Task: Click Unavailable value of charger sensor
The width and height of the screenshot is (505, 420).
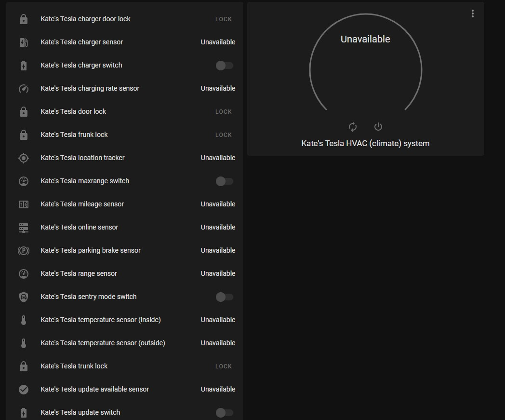Action: coord(218,42)
